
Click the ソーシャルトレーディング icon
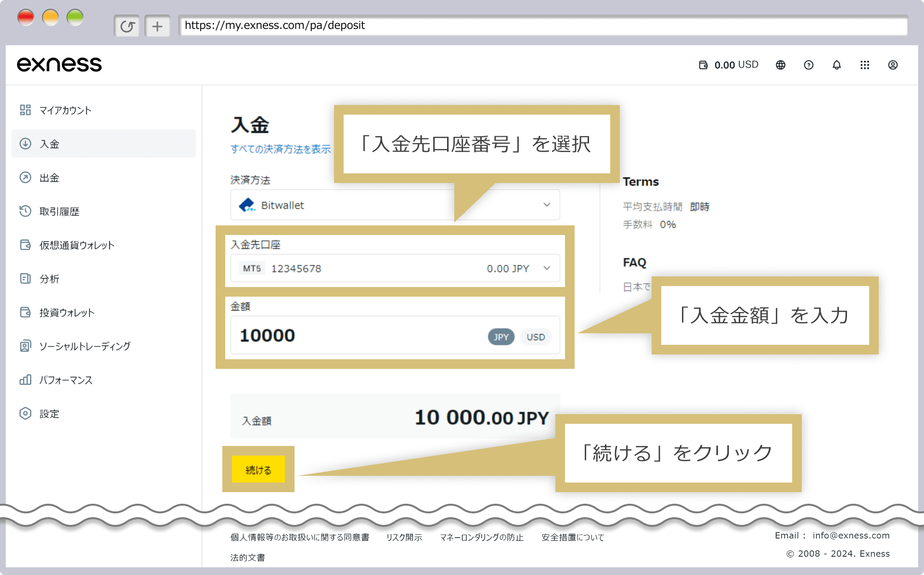coord(26,346)
